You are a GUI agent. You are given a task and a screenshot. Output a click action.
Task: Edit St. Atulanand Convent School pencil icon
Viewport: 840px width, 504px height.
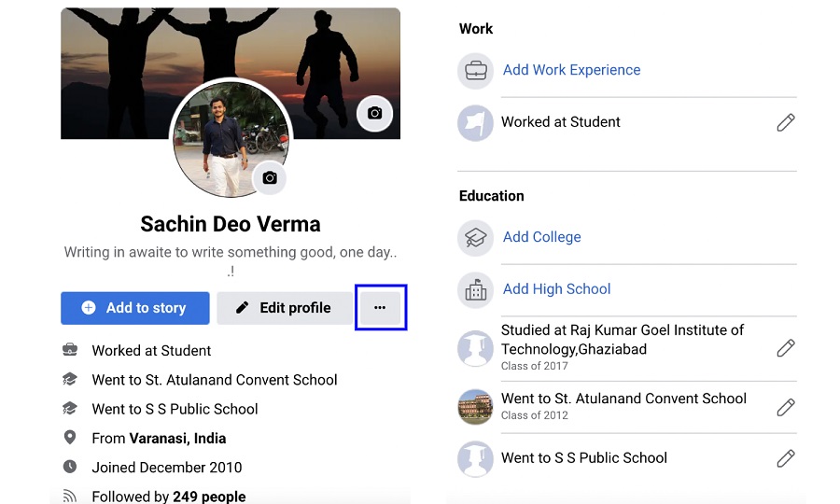click(785, 408)
